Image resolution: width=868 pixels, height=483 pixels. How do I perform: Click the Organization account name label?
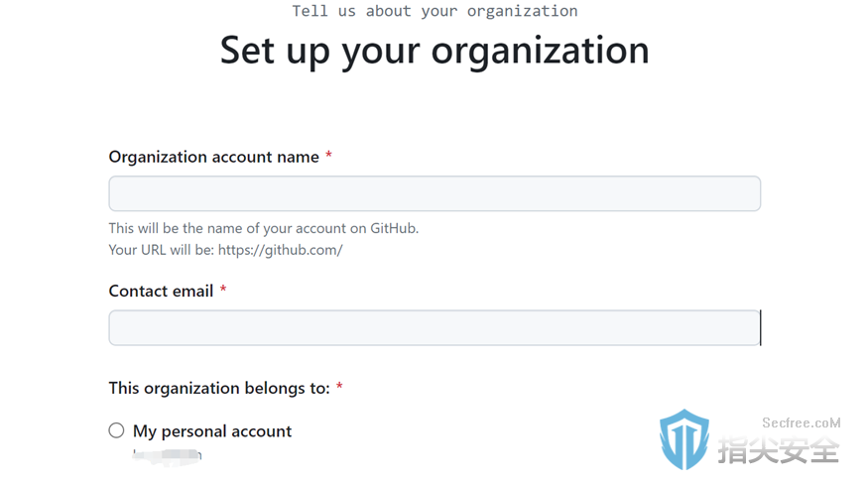(x=213, y=157)
